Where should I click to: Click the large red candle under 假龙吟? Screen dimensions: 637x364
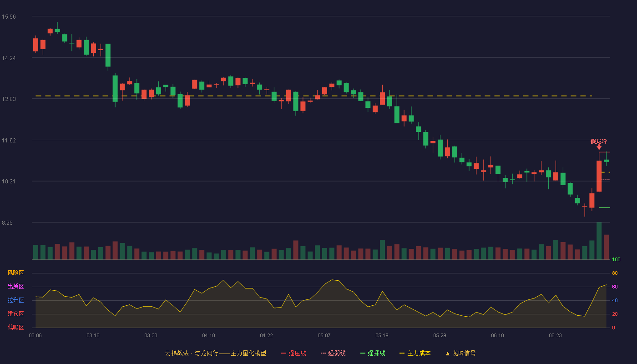[599, 176]
